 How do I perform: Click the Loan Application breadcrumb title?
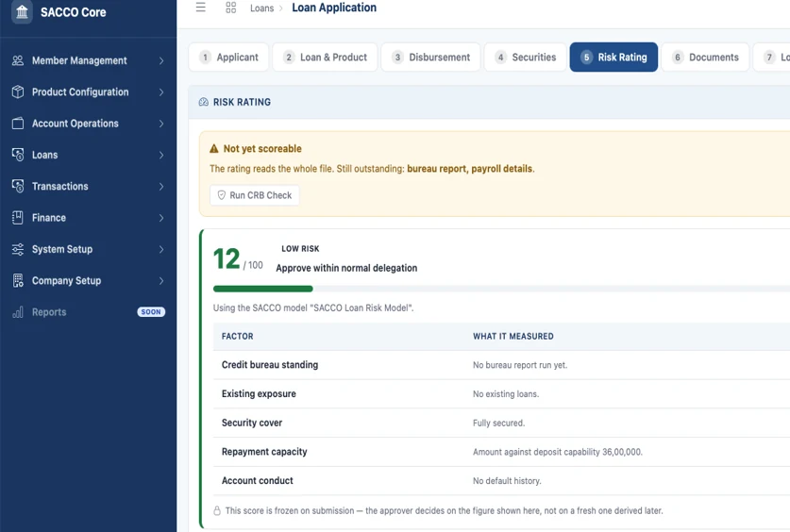pyautogui.click(x=334, y=8)
